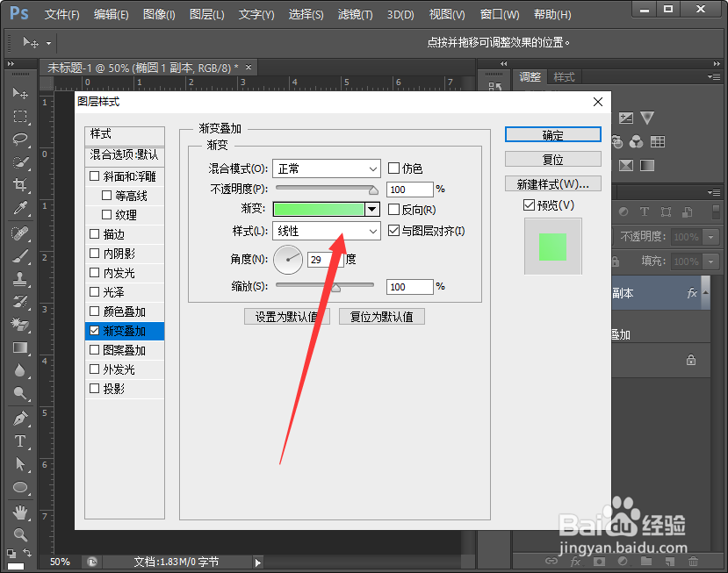Expand the toolbox double-arrow toggle
Screen dimensions: 728x573
click(x=11, y=63)
